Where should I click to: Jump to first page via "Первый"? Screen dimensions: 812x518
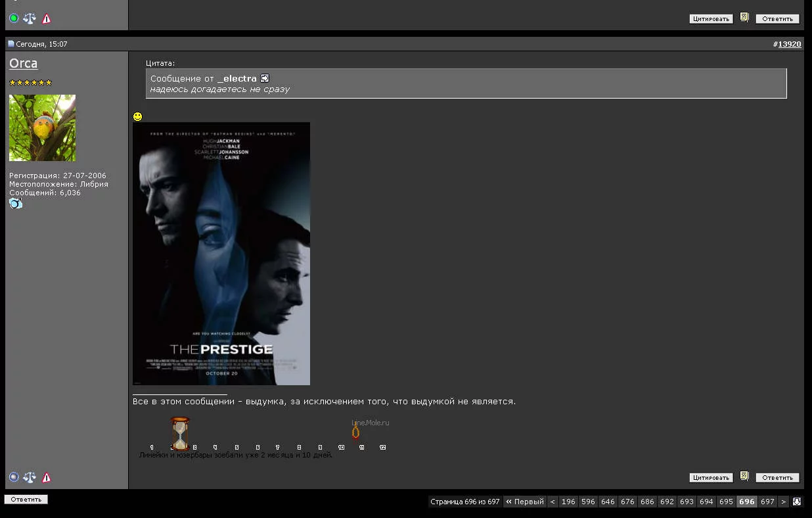[525, 502]
